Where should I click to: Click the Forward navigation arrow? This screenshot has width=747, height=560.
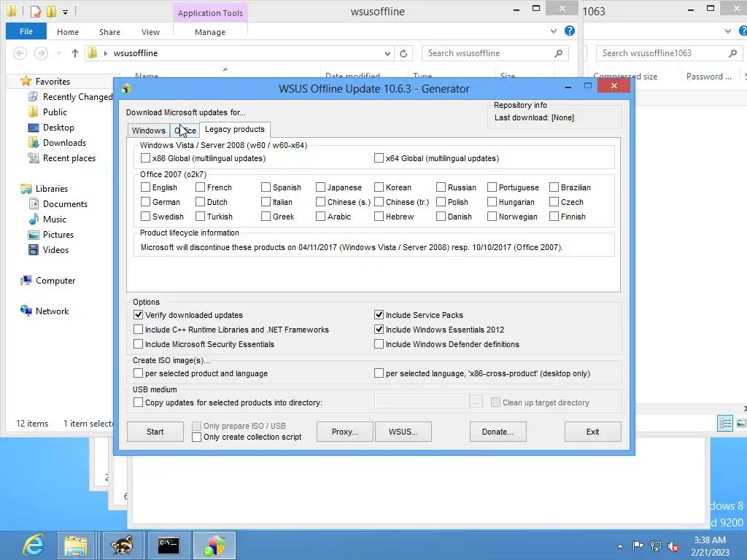41,53
